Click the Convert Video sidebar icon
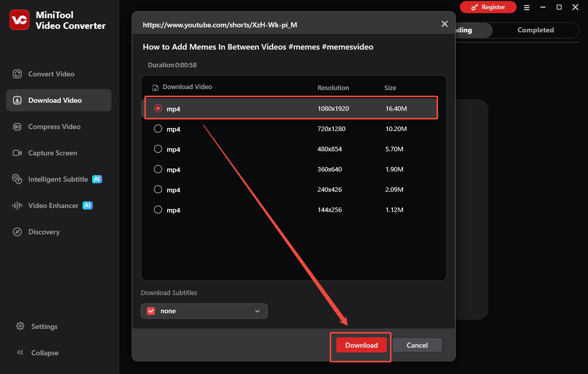Viewport: 588px width, 374px height. [17, 74]
